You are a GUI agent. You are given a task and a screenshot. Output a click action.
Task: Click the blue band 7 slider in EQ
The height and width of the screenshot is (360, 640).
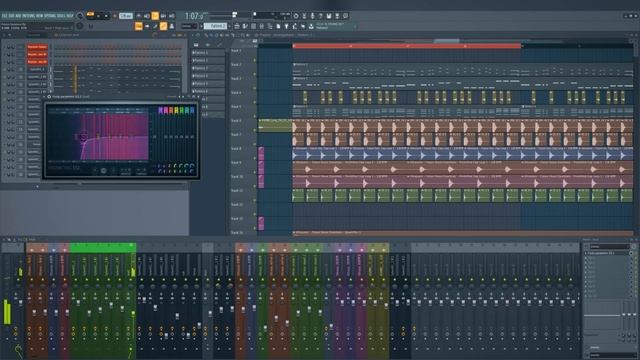click(192, 136)
